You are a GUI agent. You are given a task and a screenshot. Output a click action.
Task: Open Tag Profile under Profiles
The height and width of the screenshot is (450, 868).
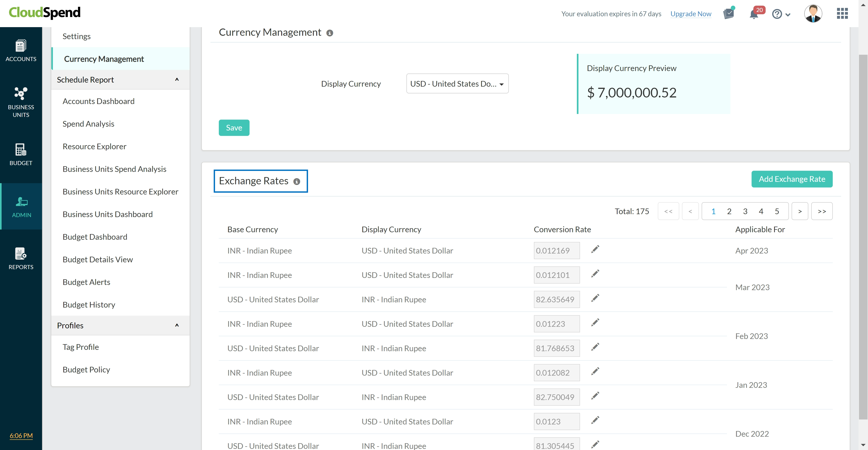[x=80, y=346]
